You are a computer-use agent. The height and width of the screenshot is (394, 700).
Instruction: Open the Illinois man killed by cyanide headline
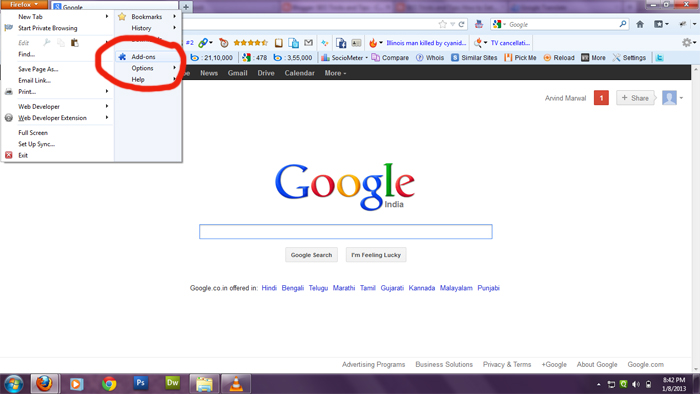pos(426,43)
